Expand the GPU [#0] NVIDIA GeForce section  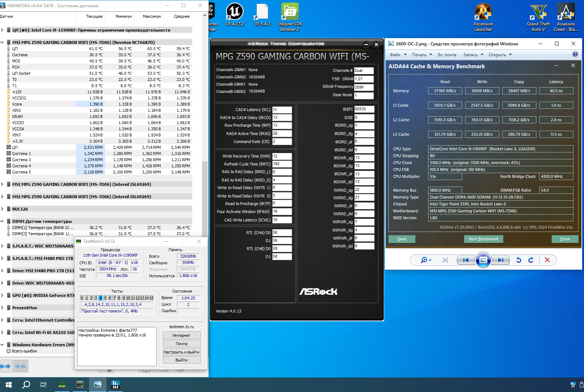pyautogui.click(x=3, y=295)
